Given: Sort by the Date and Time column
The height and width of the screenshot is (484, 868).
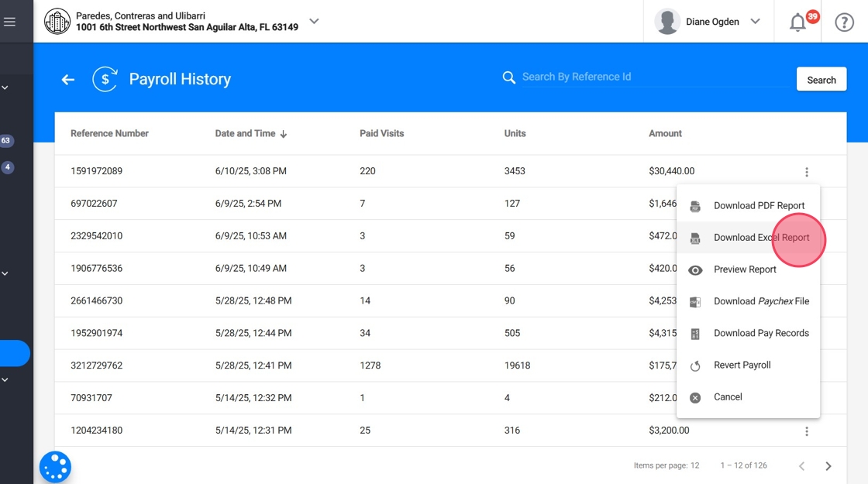Looking at the screenshot, I should (x=250, y=133).
